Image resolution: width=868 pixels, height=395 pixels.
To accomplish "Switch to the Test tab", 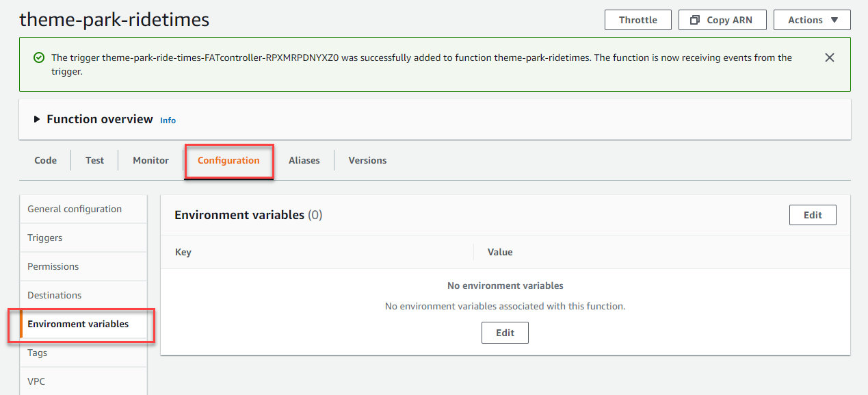I will [x=94, y=160].
